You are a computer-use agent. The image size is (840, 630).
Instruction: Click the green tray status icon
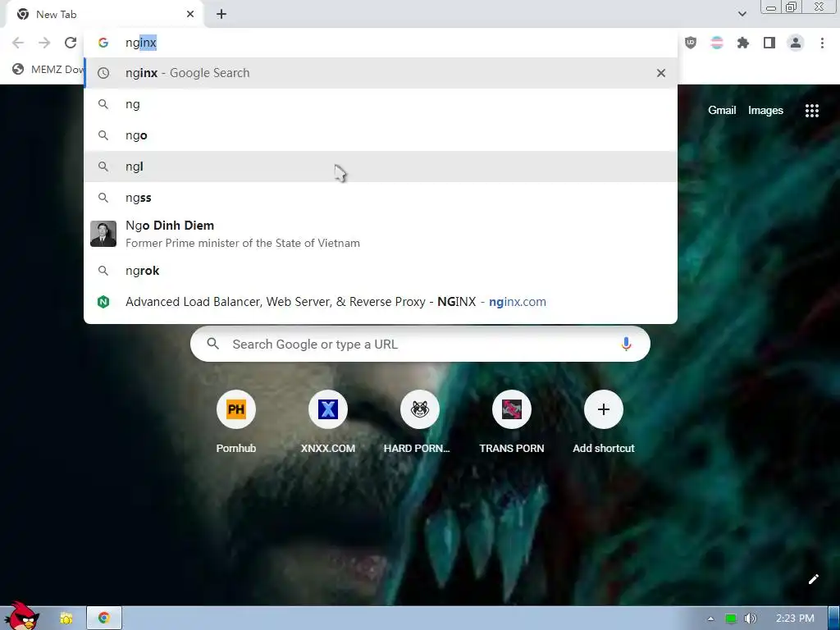[730, 619]
